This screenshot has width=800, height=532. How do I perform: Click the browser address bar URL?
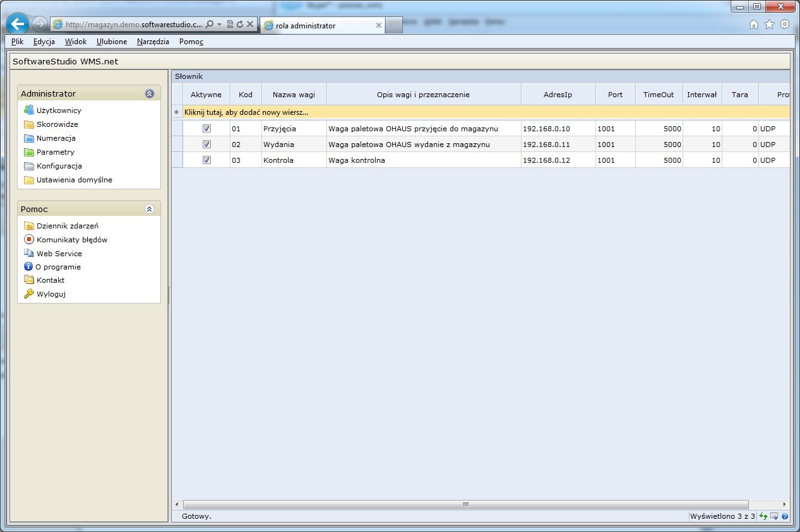(x=134, y=25)
